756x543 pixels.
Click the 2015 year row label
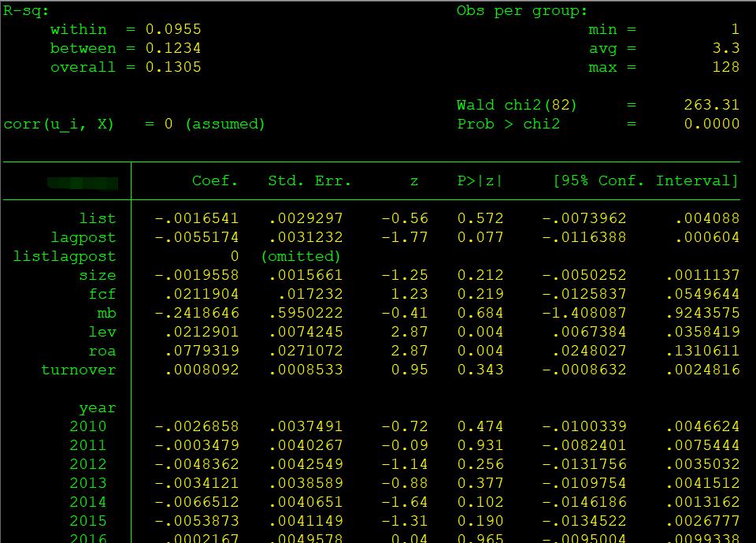[88, 521]
